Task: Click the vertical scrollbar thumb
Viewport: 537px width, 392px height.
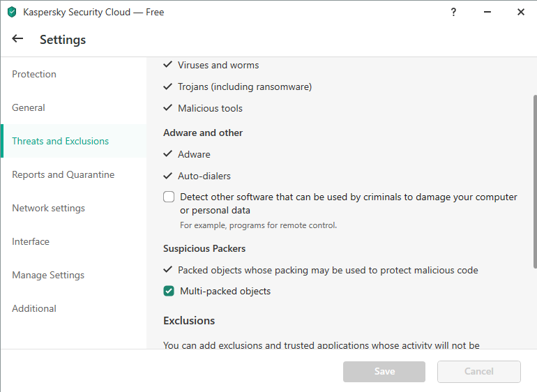Action: [x=534, y=180]
